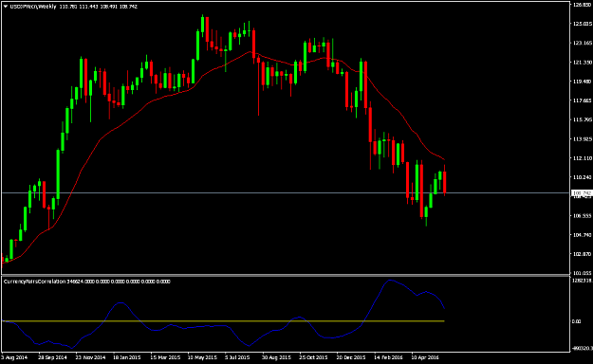Click date label 28 Sep 2014
Image resolution: width=593 pixels, height=364 pixels.
(x=52, y=357)
